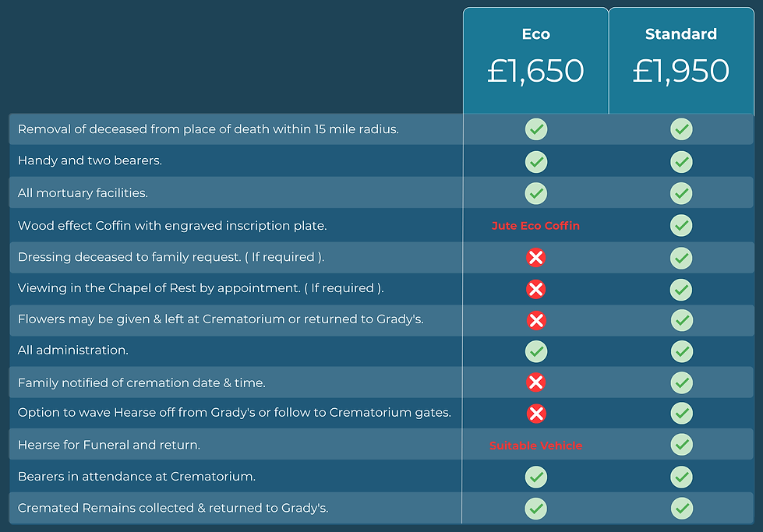This screenshot has height=532, width=763.
Task: Click Standard check for All mortuary facilities
Action: [x=681, y=192]
